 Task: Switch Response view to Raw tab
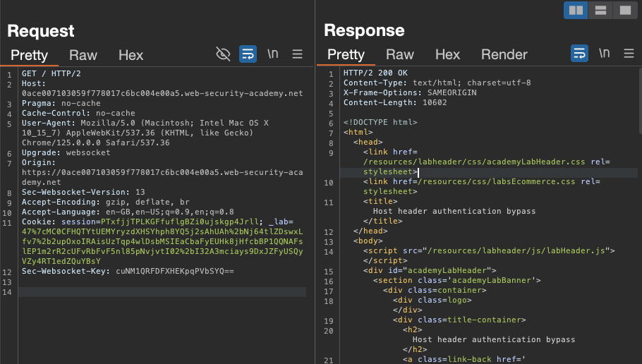click(399, 55)
